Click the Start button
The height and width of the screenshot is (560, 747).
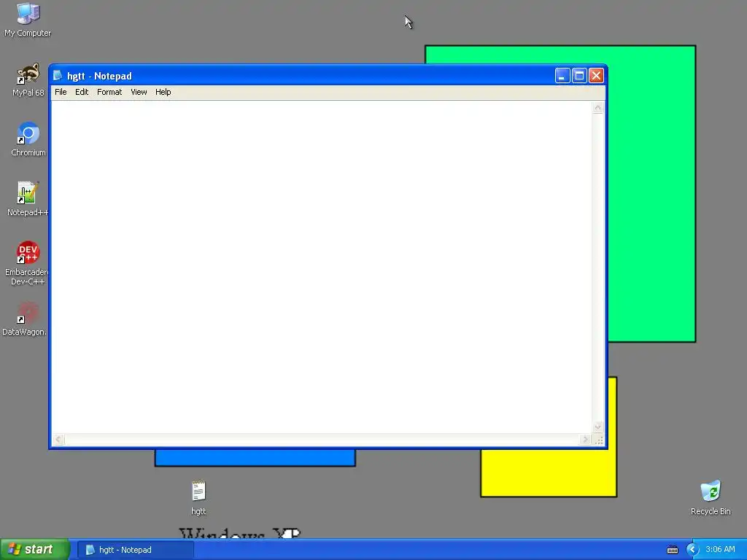34,550
